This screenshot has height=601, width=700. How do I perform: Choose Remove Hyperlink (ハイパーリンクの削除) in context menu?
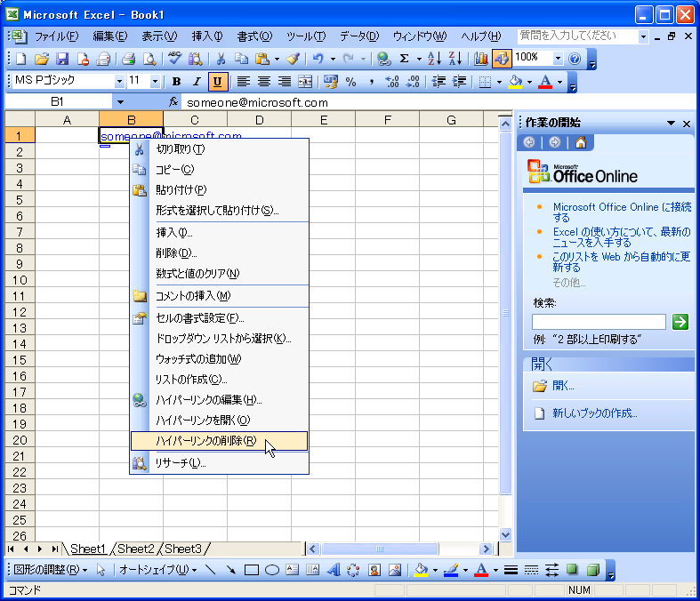click(x=219, y=441)
